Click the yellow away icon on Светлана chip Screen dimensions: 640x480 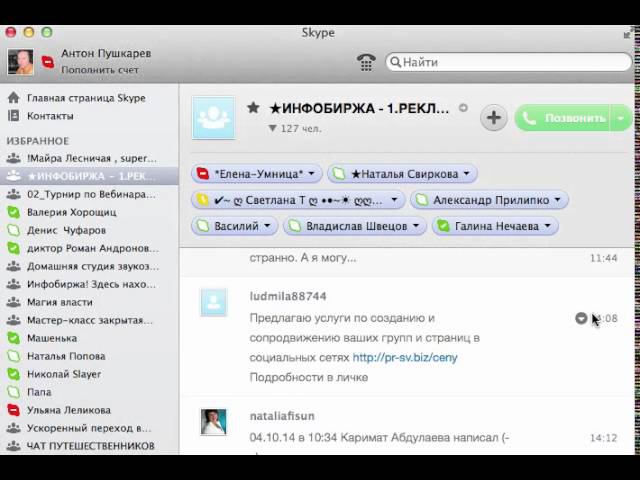coord(202,200)
